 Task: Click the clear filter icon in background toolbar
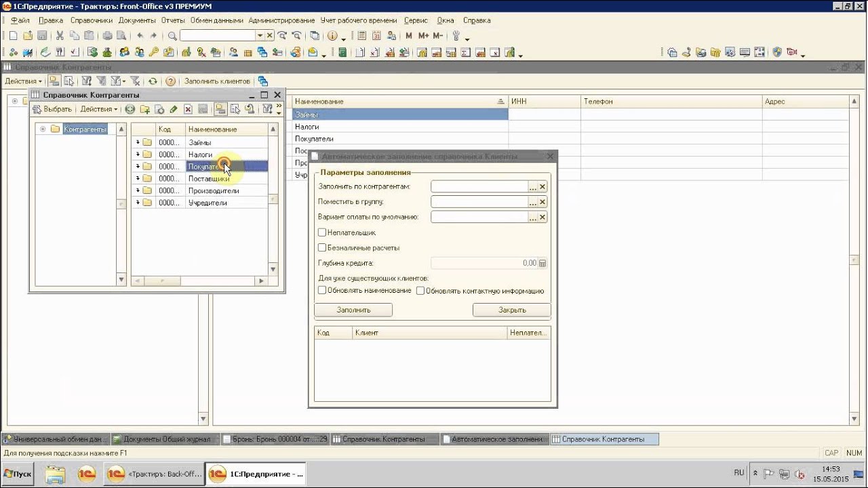[x=134, y=81]
